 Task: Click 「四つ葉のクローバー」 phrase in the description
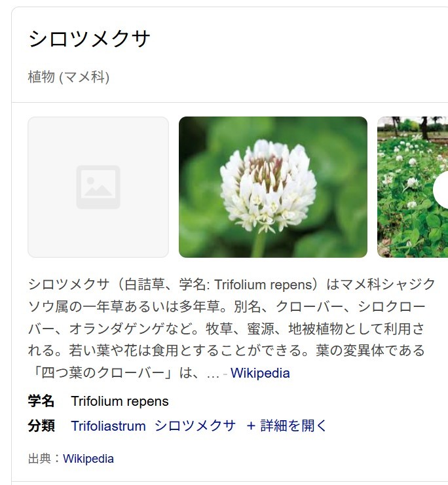(102, 372)
